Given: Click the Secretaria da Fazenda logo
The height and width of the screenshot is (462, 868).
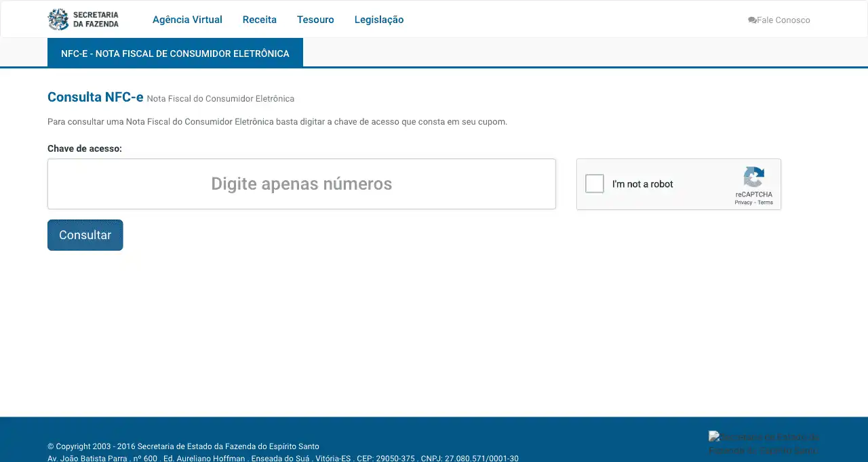Looking at the screenshot, I should click(x=83, y=20).
